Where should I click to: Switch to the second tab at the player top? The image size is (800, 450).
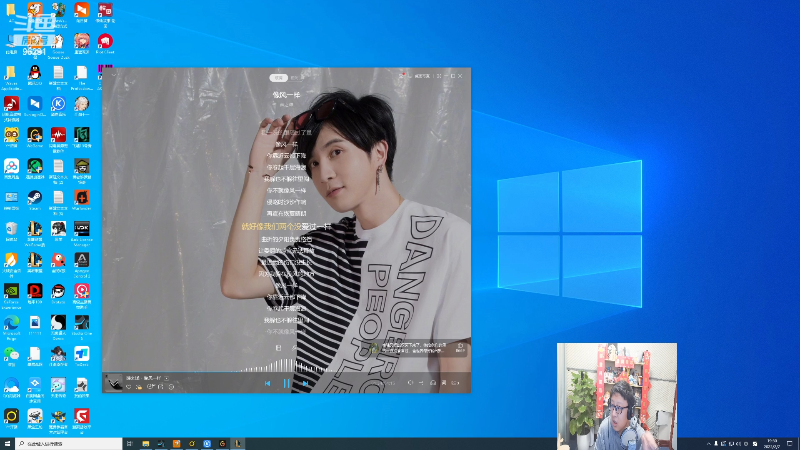coord(296,78)
